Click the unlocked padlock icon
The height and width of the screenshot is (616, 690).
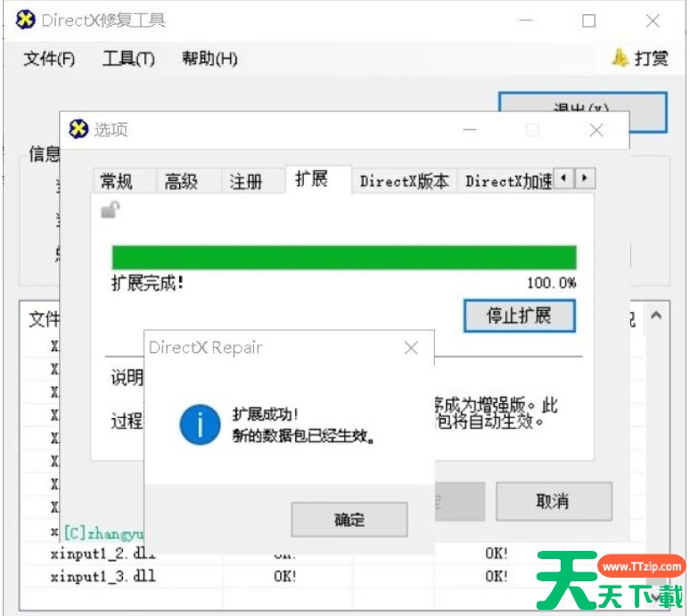pos(110,210)
